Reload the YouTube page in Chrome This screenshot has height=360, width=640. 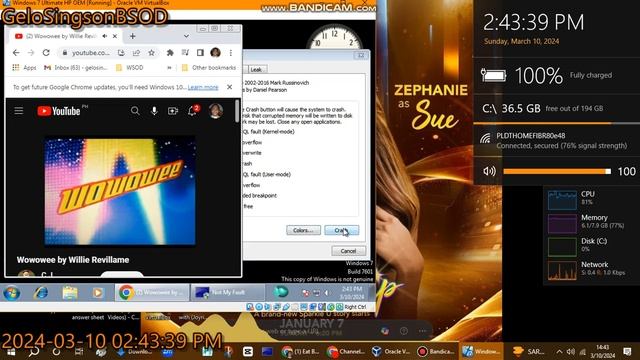[x=46, y=53]
